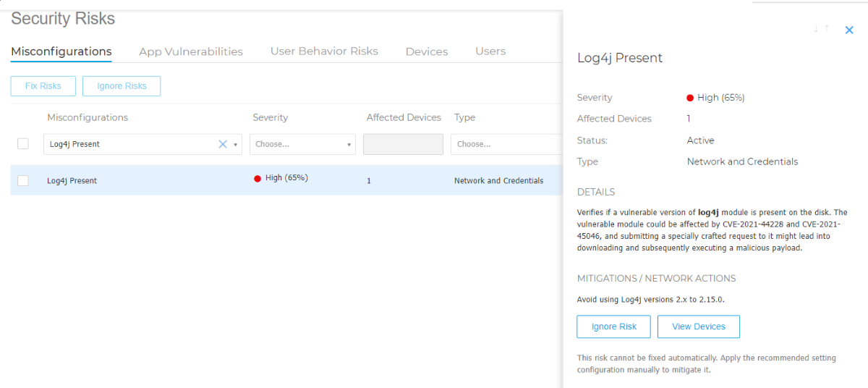The image size is (868, 388).
Task: Click 'Avoid using Log4j versions' mitigation text
Action: (651, 299)
